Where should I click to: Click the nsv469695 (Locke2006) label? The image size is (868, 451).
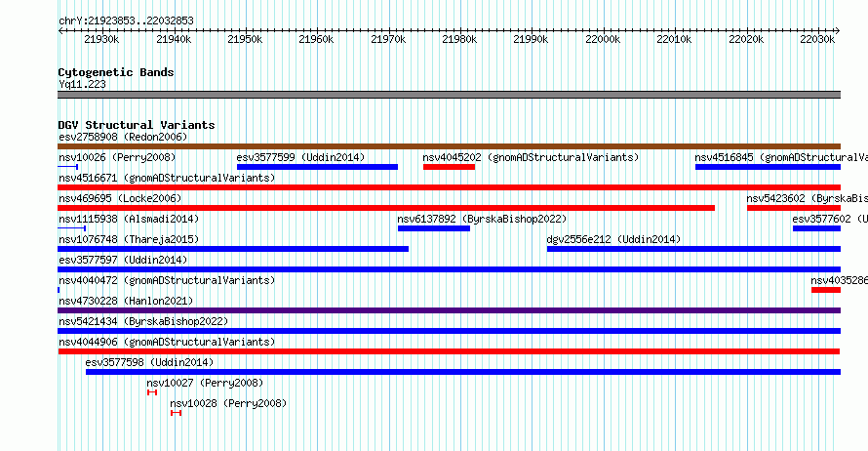(120, 198)
